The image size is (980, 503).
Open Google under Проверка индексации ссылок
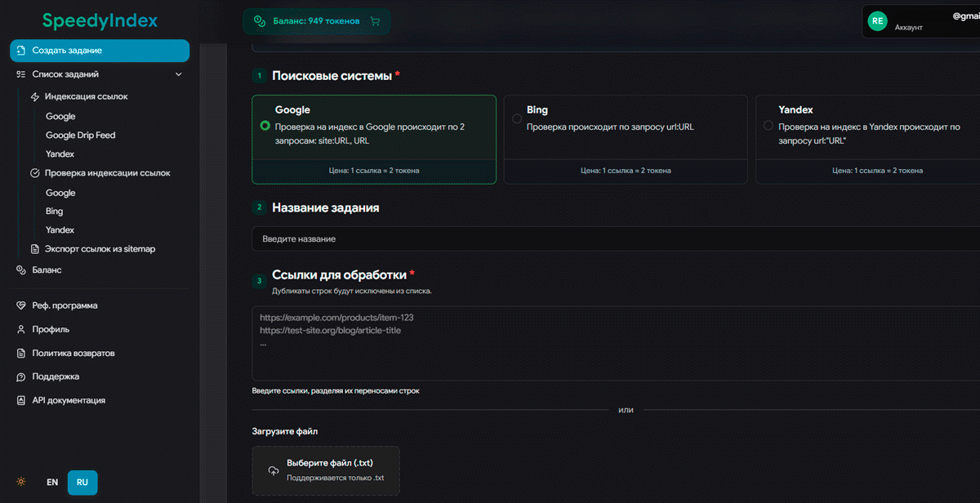coord(60,194)
